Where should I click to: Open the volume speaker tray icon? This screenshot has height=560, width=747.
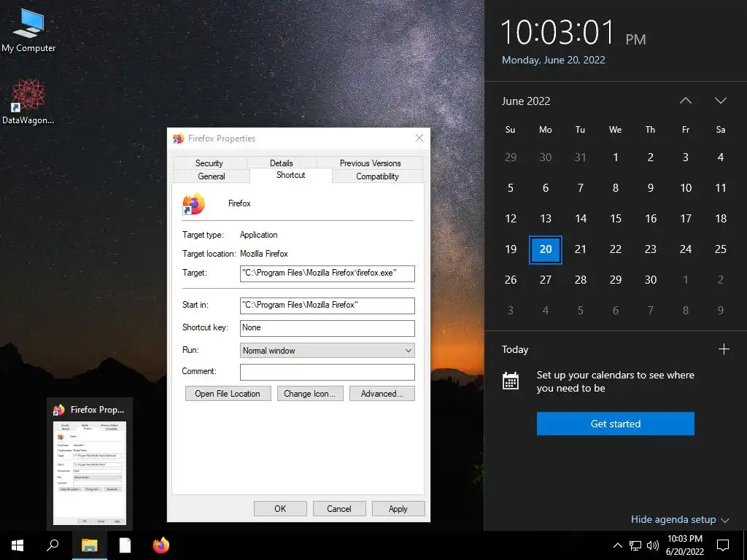tap(653, 545)
